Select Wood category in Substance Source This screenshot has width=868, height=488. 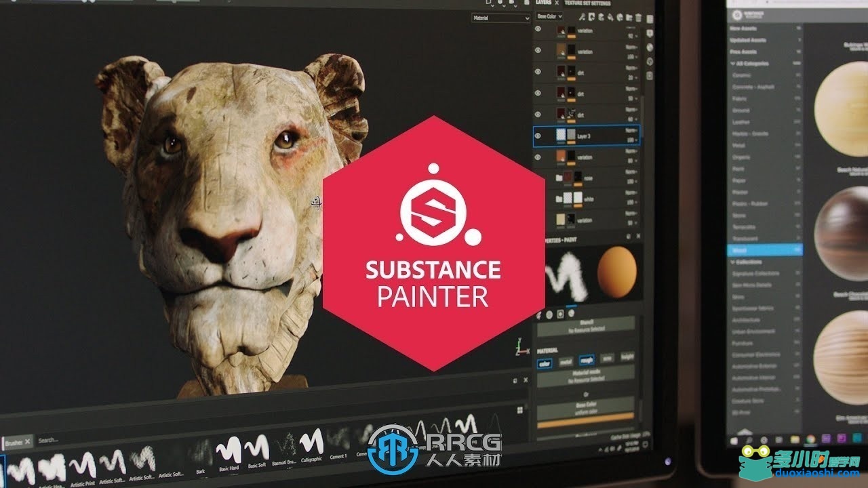pos(765,249)
